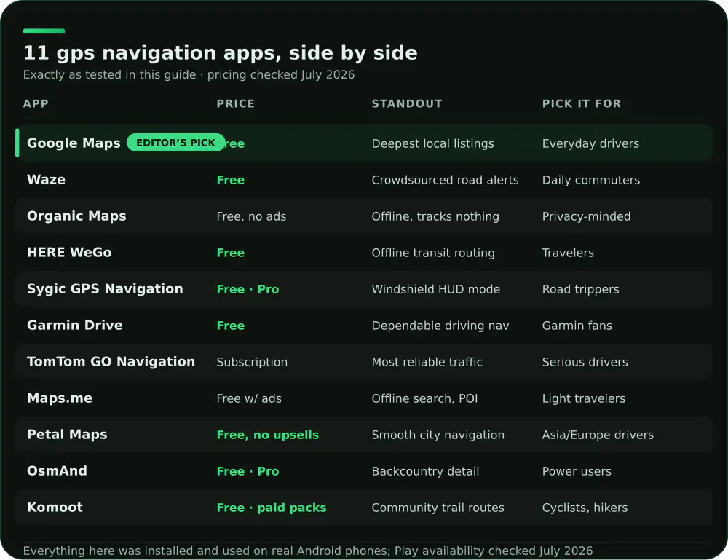Click 'Backcountry detail' cell
Image resolution: width=728 pixels, height=560 pixels.
[x=425, y=471]
